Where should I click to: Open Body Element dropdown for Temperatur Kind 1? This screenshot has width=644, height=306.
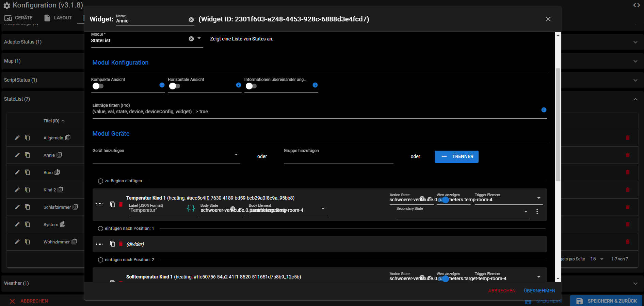[323, 208]
